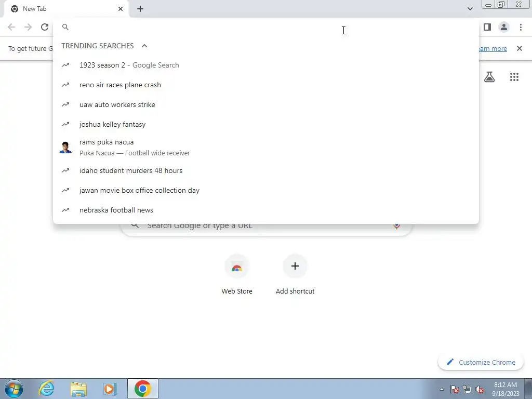Open the Web Store shortcut
Image resolution: width=532 pixels, height=399 pixels.
click(x=237, y=275)
